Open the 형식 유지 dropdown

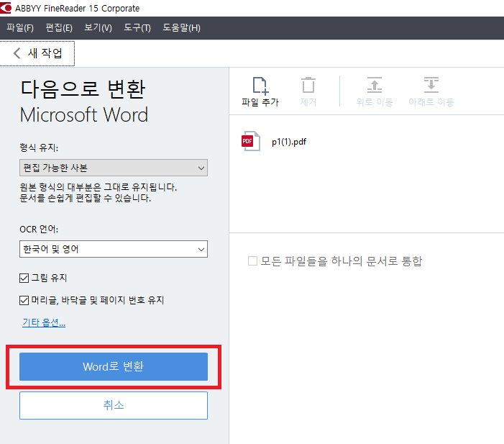point(114,168)
